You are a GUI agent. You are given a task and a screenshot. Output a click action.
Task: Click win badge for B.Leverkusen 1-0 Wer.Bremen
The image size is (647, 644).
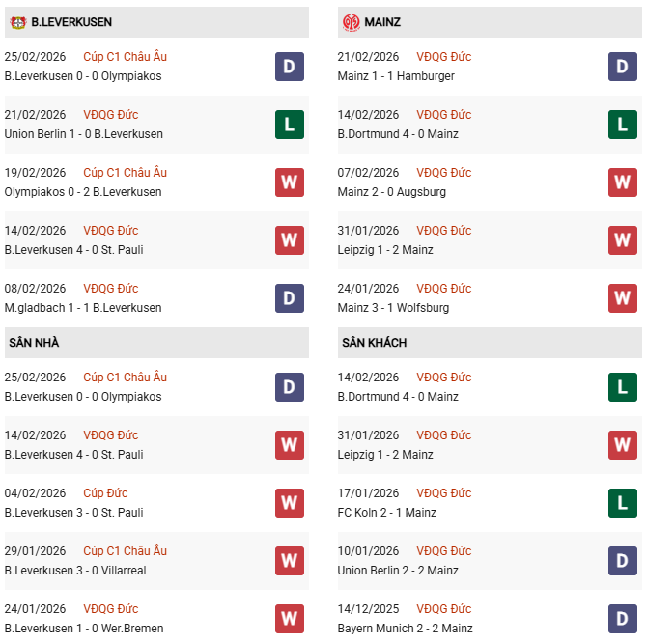(289, 619)
